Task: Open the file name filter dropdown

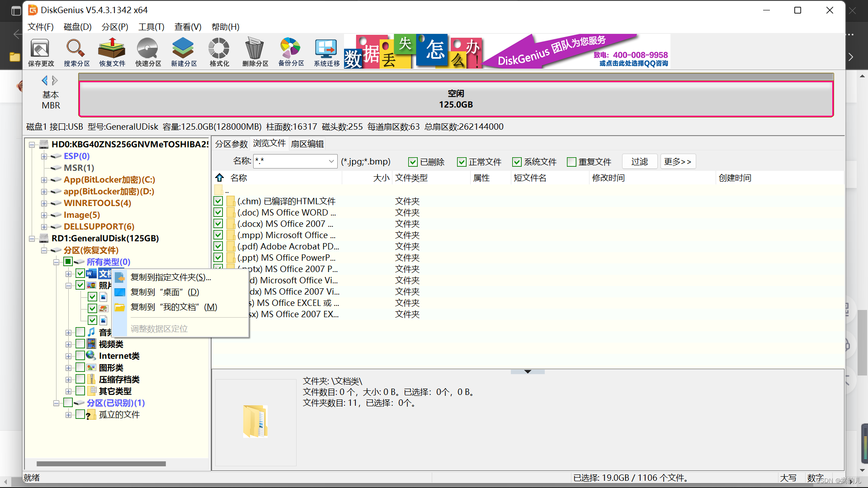Action: (331, 161)
